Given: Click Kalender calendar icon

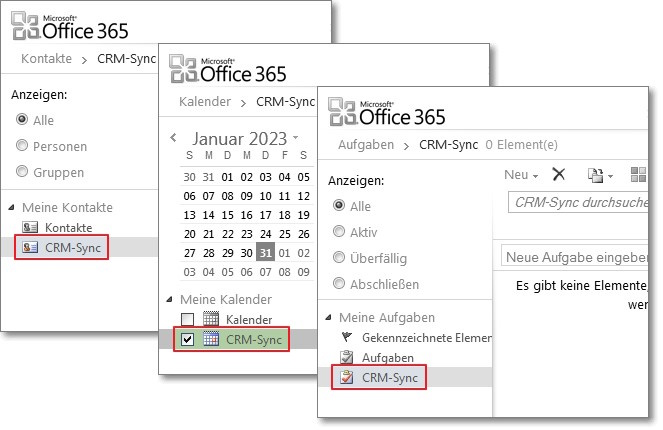Looking at the screenshot, I should pos(211,319).
